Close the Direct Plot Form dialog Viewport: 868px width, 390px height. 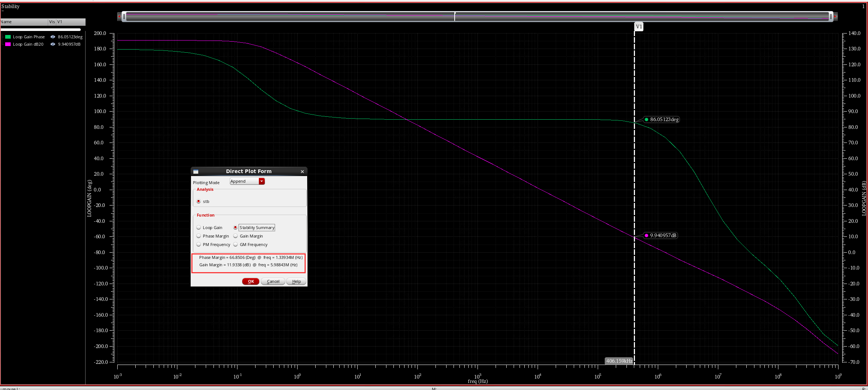[x=302, y=172]
